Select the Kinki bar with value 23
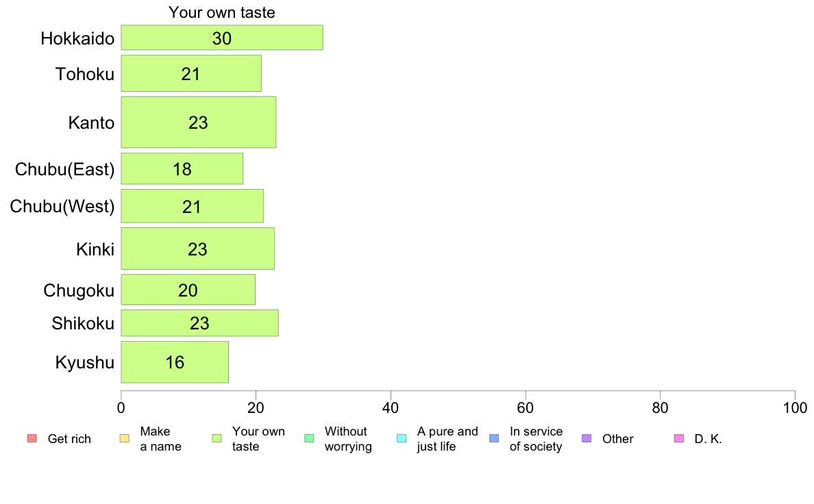 pos(198,249)
